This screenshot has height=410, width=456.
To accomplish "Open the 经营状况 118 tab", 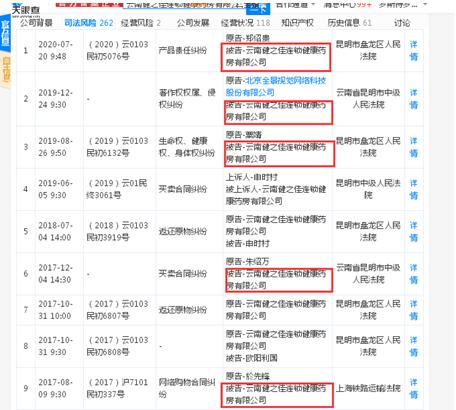I will coord(245,23).
